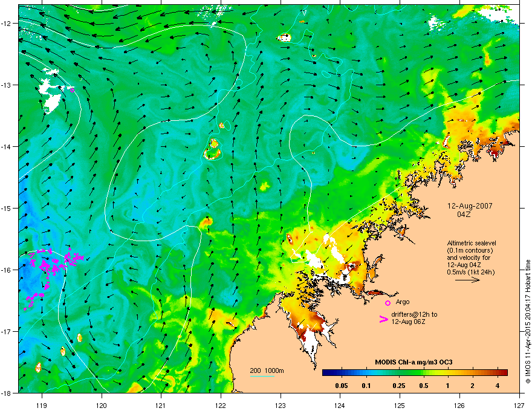
Task: Click the '04Z' time label under date
Action: tap(464, 215)
